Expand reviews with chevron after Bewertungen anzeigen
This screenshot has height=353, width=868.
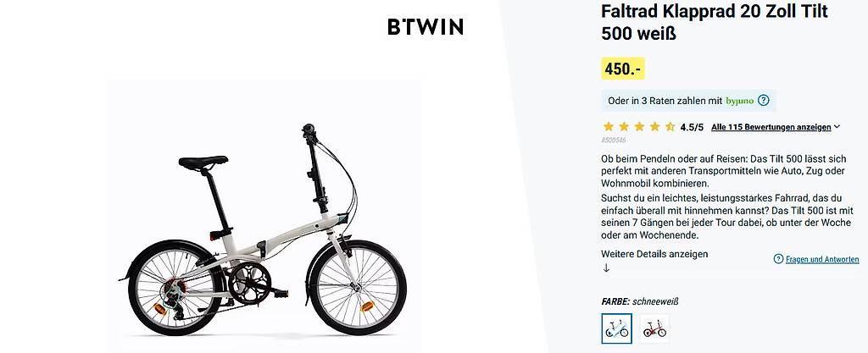pos(837,127)
